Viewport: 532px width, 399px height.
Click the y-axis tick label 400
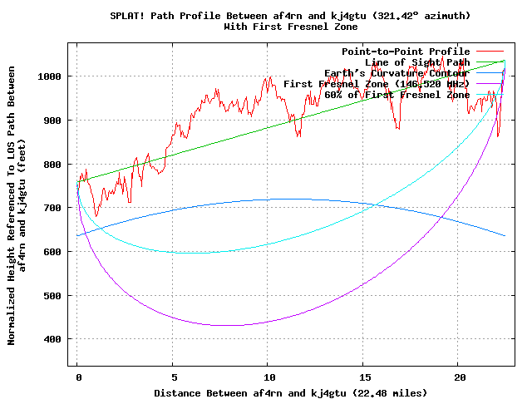[52, 339]
